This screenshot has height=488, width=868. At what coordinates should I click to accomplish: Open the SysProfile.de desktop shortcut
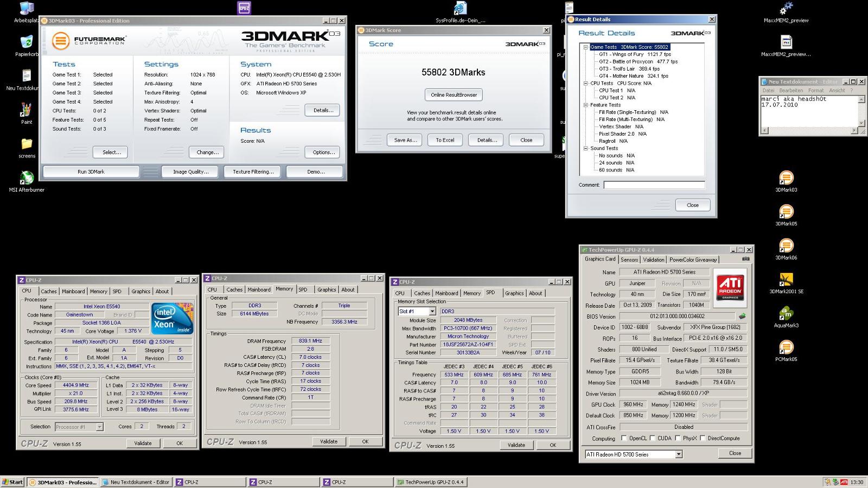click(x=460, y=8)
